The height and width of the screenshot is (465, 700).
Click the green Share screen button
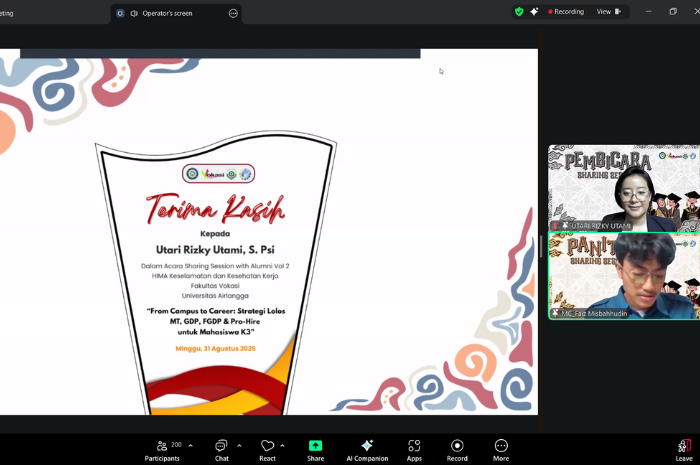tap(315, 450)
